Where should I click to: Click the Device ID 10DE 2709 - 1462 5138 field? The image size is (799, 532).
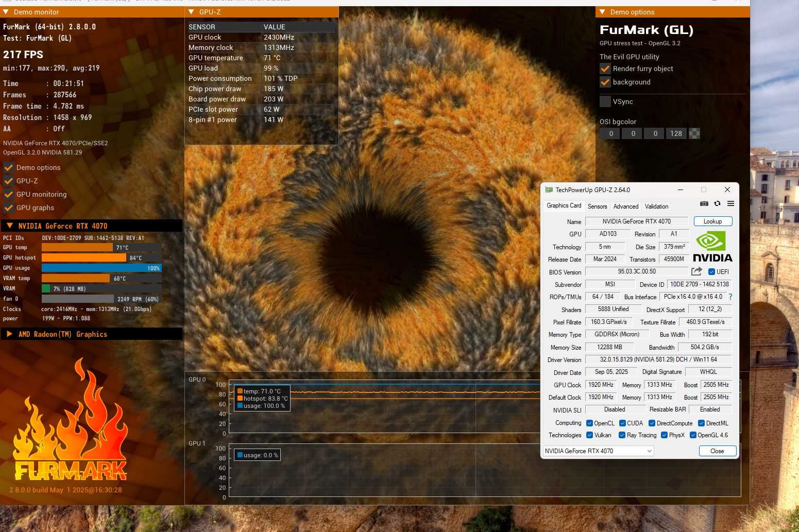699,284
